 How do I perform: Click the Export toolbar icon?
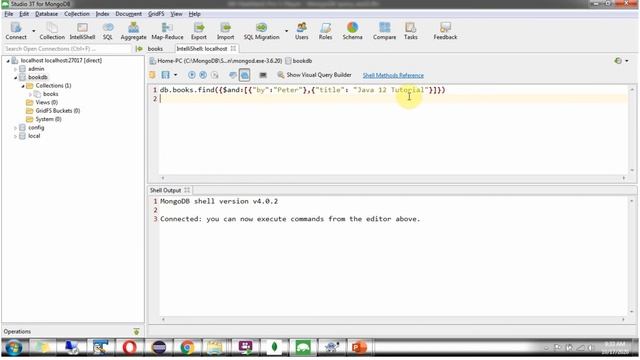[x=199, y=31]
